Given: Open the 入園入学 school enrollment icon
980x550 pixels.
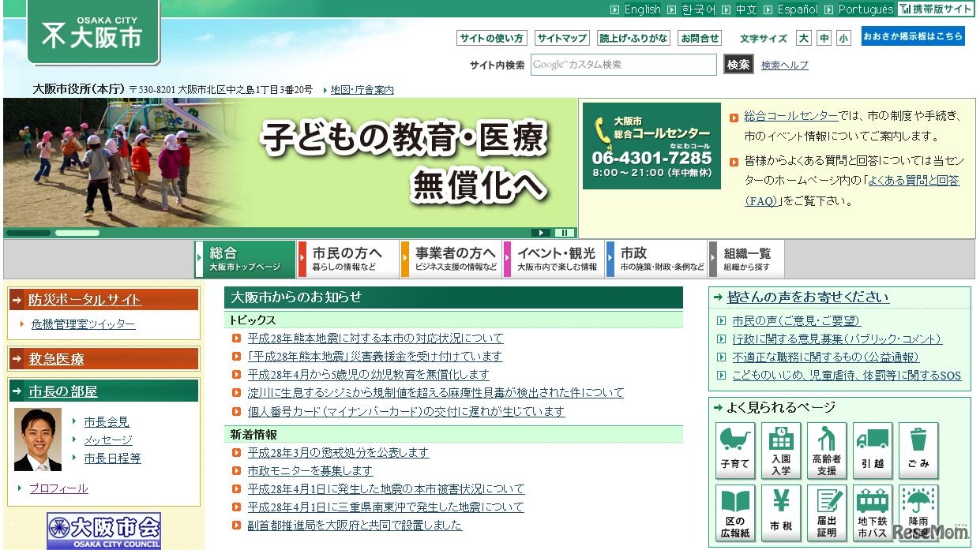Looking at the screenshot, I should point(781,451).
